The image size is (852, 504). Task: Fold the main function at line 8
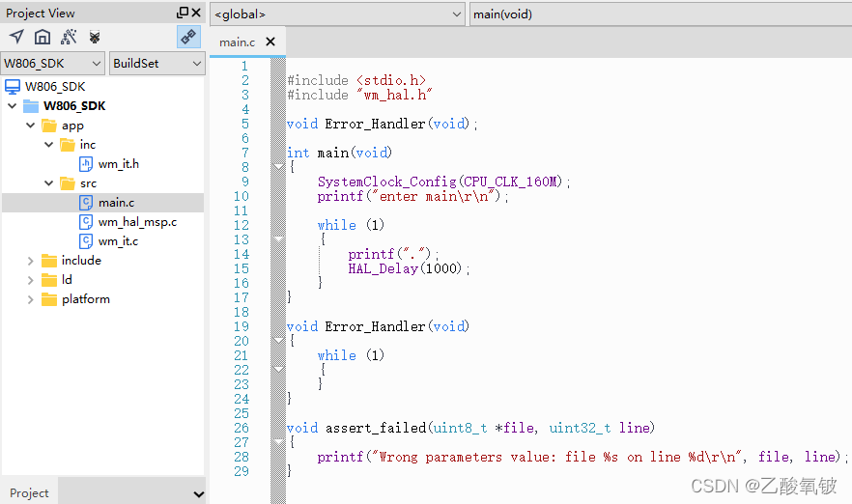pos(279,166)
